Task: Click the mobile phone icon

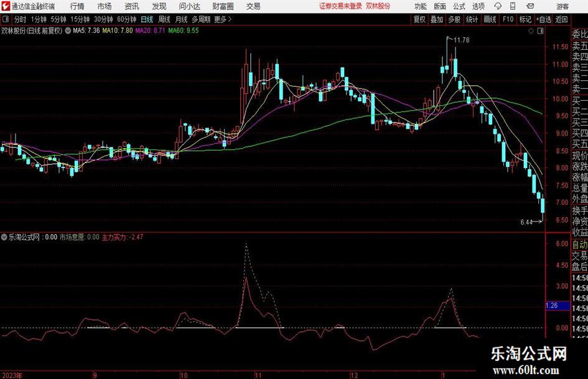Action: (513, 6)
